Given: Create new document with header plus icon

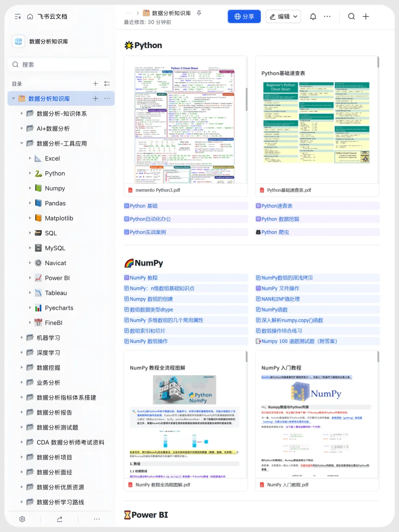Looking at the screenshot, I should click(x=366, y=17).
